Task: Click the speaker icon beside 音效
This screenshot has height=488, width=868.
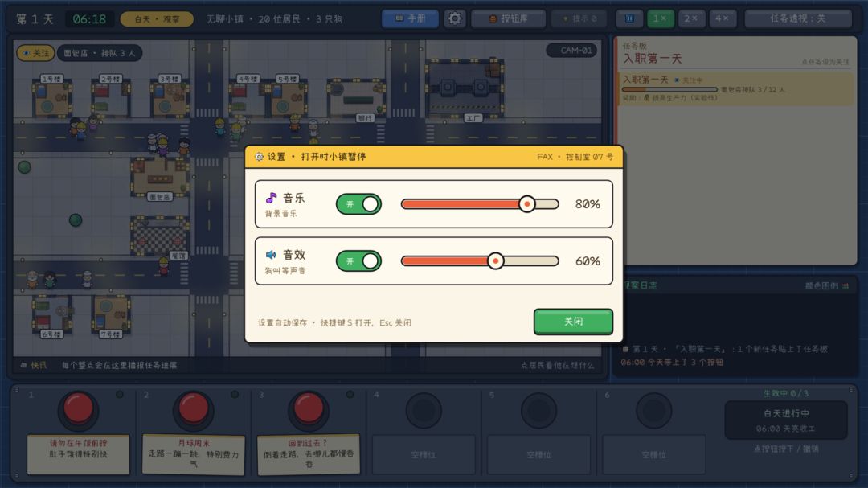Action: [x=272, y=255]
